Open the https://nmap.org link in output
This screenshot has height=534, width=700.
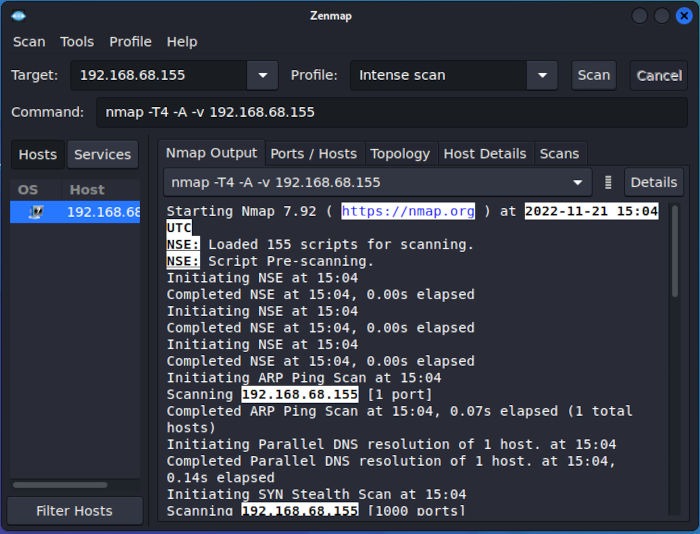click(408, 211)
